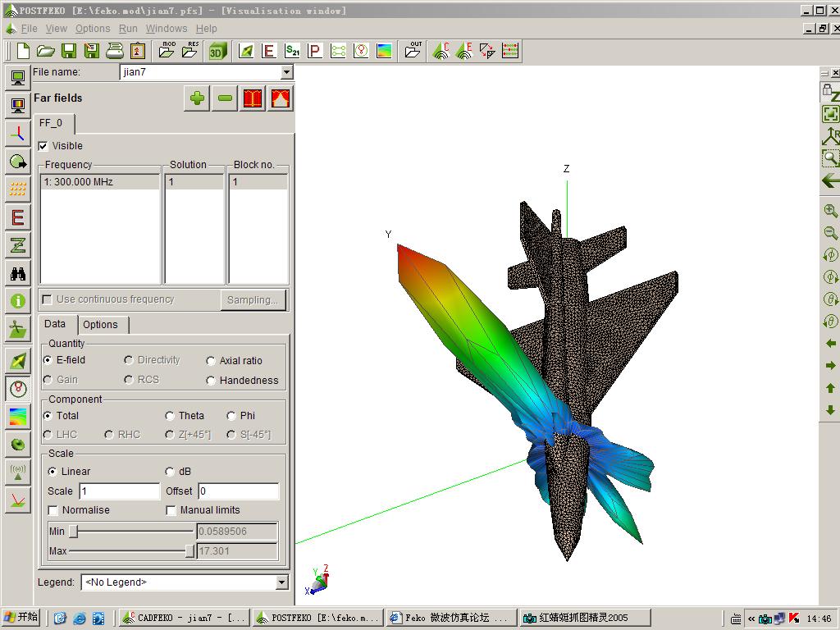
Task: Click the binoculars find sidebar icon
Action: coord(18,274)
